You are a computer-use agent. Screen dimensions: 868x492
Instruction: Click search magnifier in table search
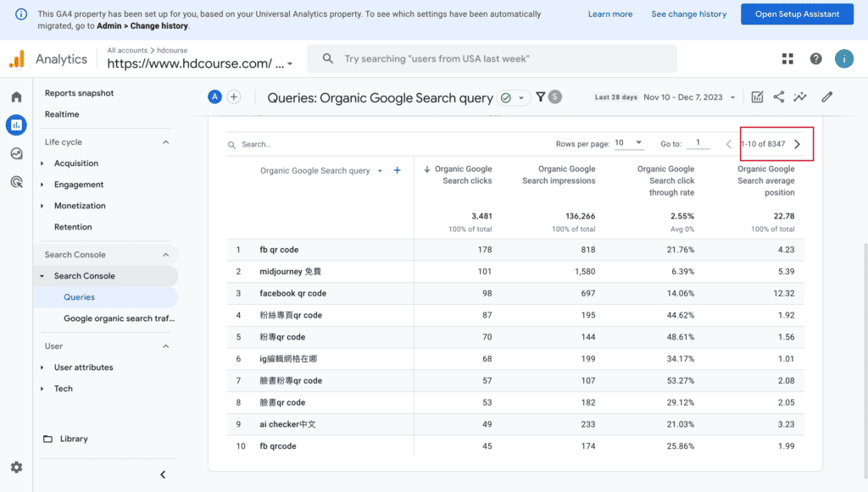tap(232, 145)
